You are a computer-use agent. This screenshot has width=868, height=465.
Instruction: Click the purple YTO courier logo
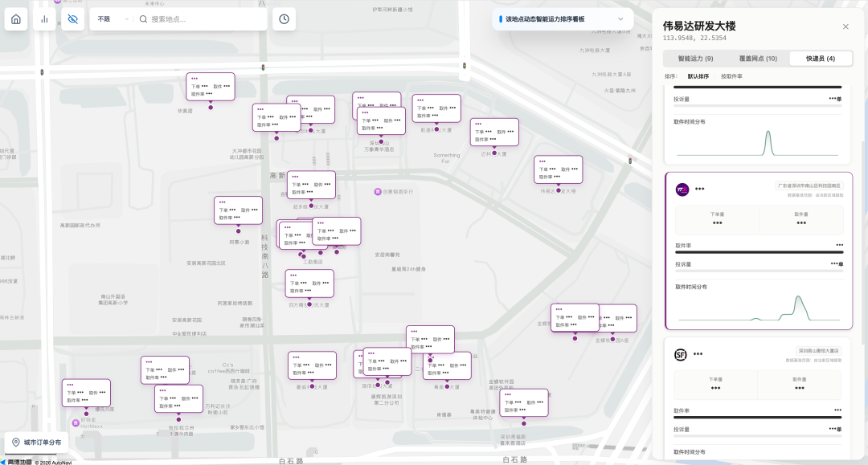[x=682, y=190]
